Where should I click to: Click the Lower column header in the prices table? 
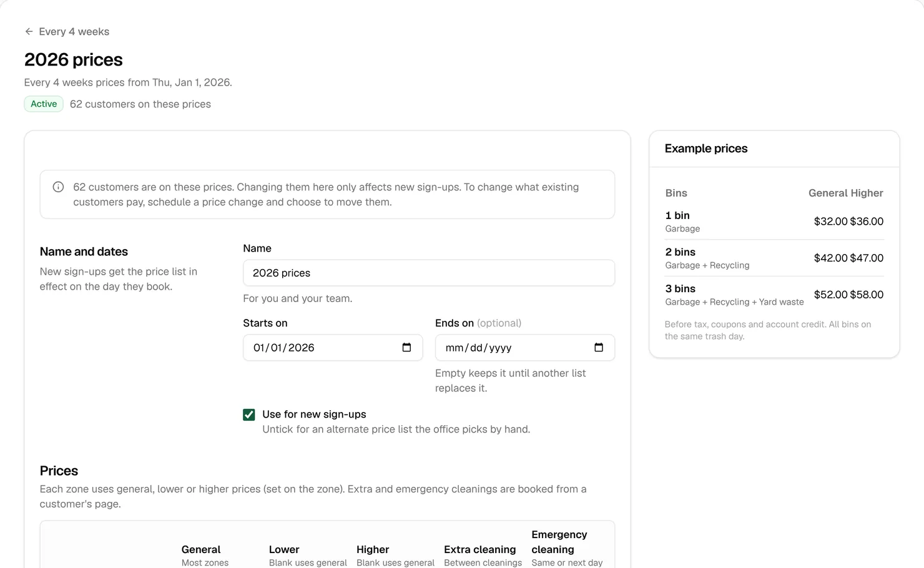click(x=284, y=549)
